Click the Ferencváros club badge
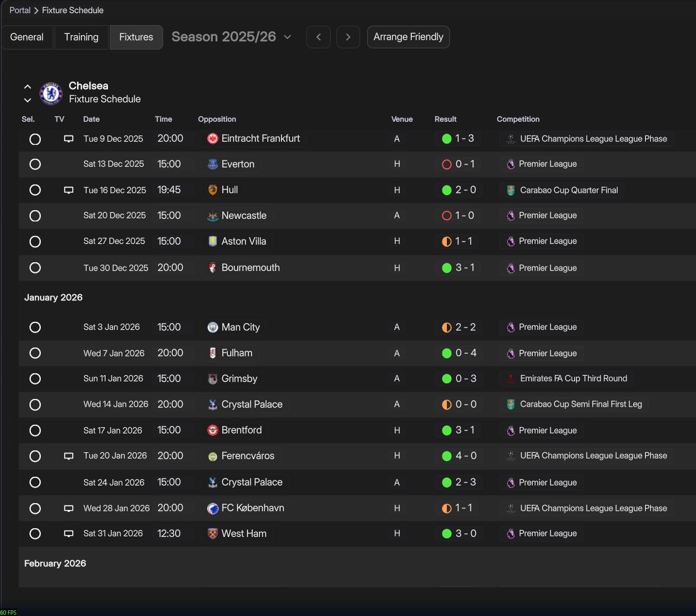Screen dimensions: 696x616 tap(213, 456)
